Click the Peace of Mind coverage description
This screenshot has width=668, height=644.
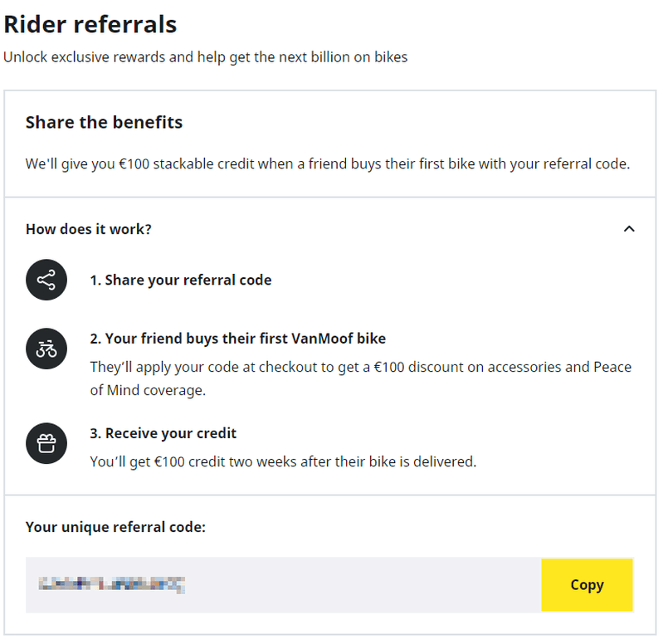pyautogui.click(x=360, y=378)
